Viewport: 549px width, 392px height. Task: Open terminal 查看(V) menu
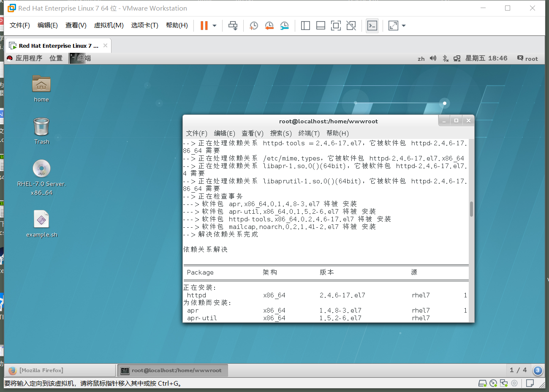tap(253, 133)
